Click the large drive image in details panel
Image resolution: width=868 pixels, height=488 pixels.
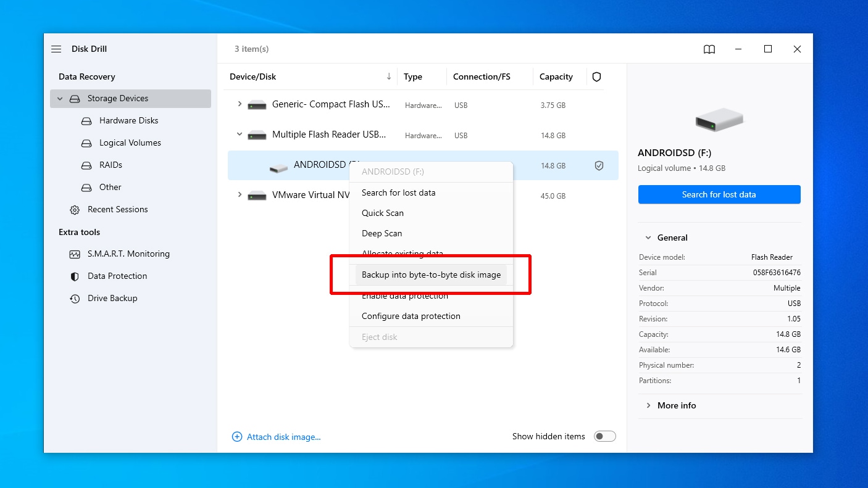coord(719,119)
